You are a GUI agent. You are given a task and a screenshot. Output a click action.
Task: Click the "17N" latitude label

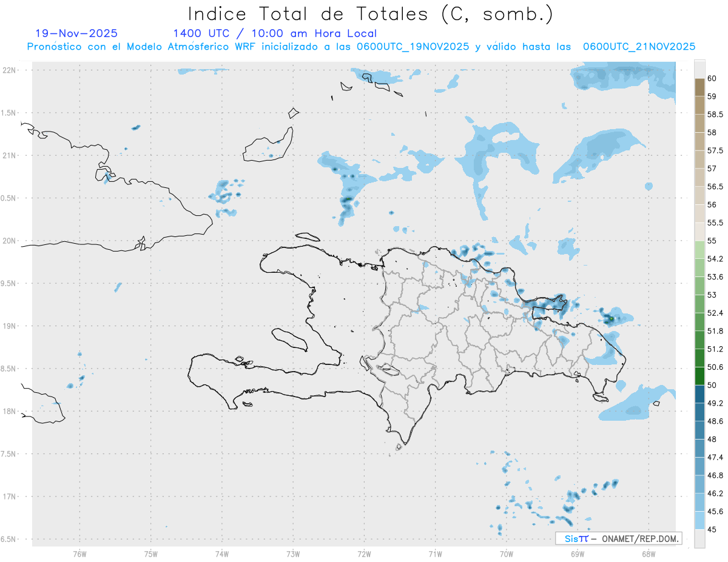(x=9, y=497)
